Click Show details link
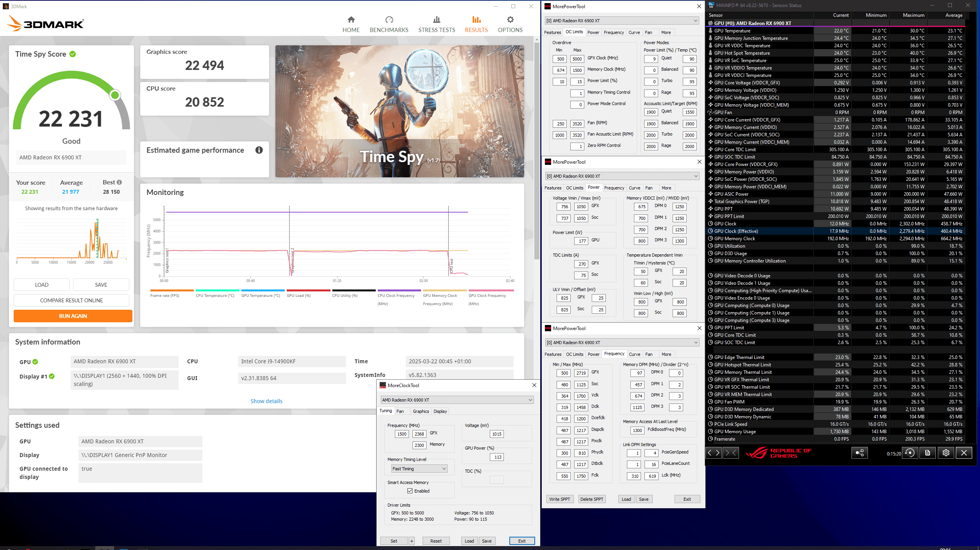The height and width of the screenshot is (550, 980). pos(266,401)
